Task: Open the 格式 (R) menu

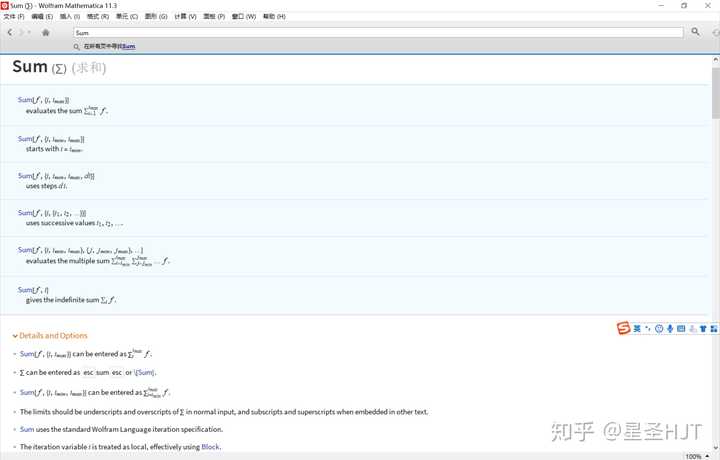Action: point(98,17)
